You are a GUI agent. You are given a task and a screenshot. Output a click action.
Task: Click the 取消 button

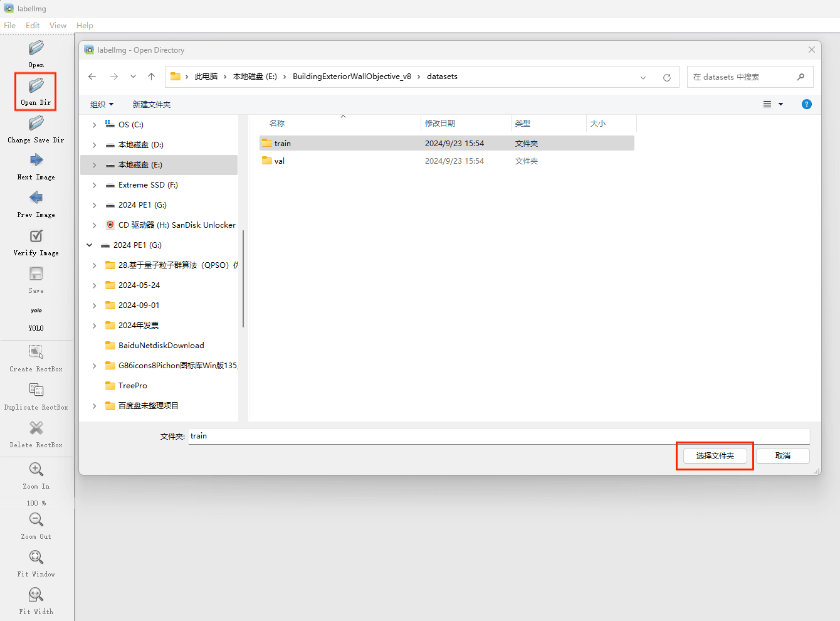pyautogui.click(x=782, y=456)
